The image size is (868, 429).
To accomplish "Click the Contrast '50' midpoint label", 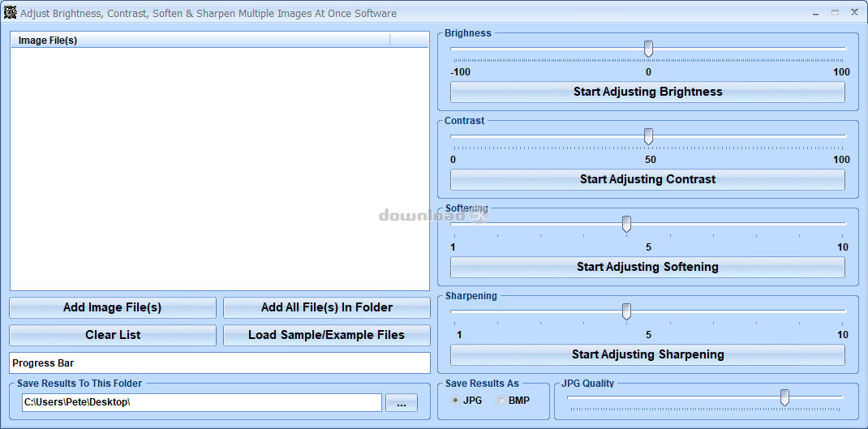I will click(650, 160).
